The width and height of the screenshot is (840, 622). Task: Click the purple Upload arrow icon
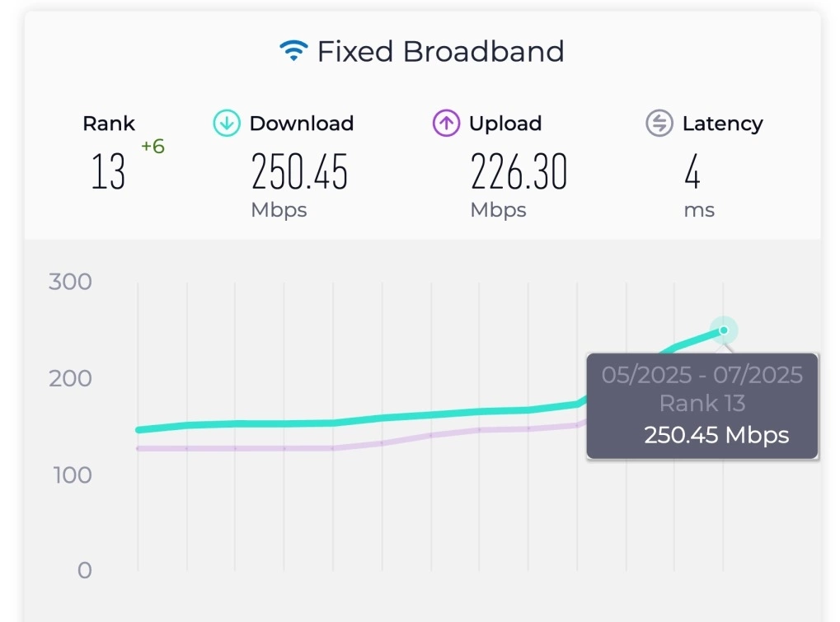pyautogui.click(x=446, y=124)
